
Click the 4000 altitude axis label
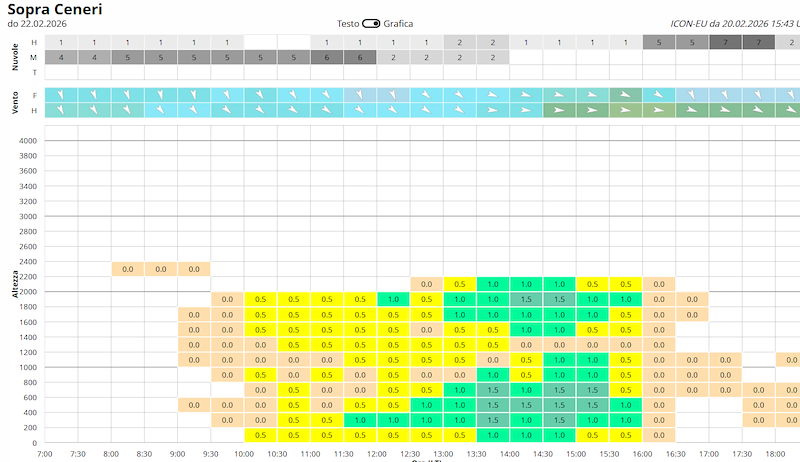pos(28,141)
